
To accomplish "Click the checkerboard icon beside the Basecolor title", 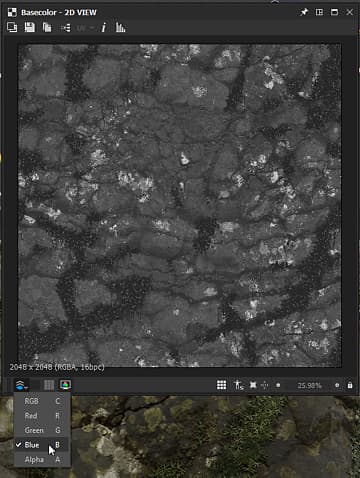I will point(12,12).
